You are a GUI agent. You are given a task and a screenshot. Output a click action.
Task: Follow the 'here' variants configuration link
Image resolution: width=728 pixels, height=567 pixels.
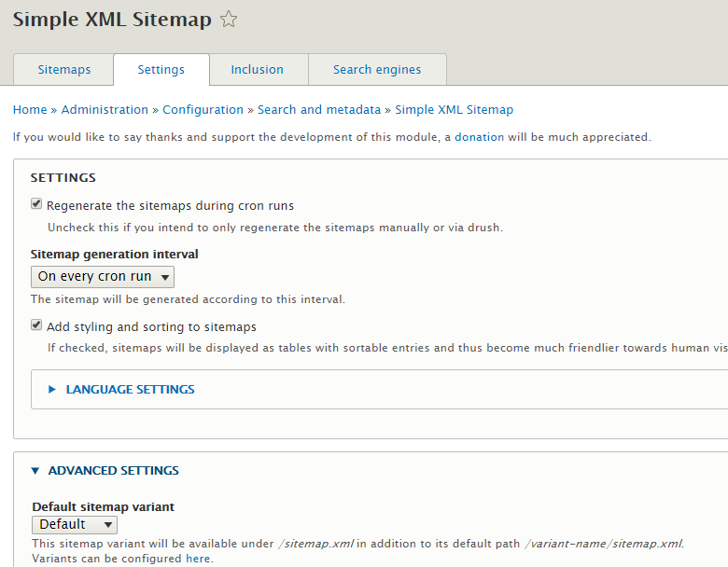[198, 559]
